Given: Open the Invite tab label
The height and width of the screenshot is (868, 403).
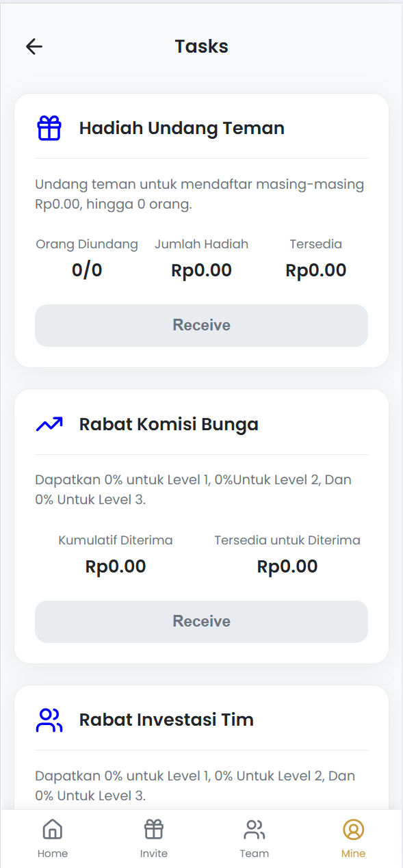Looking at the screenshot, I should (154, 854).
